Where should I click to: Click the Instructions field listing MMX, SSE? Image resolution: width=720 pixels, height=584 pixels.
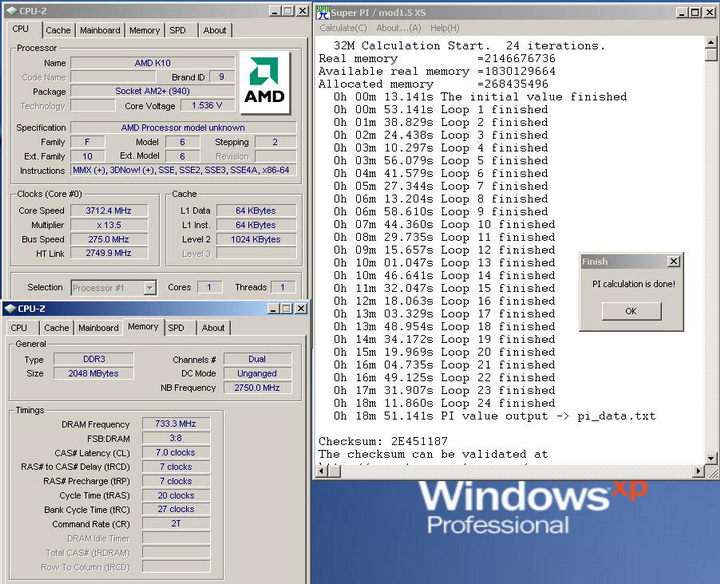click(x=183, y=170)
